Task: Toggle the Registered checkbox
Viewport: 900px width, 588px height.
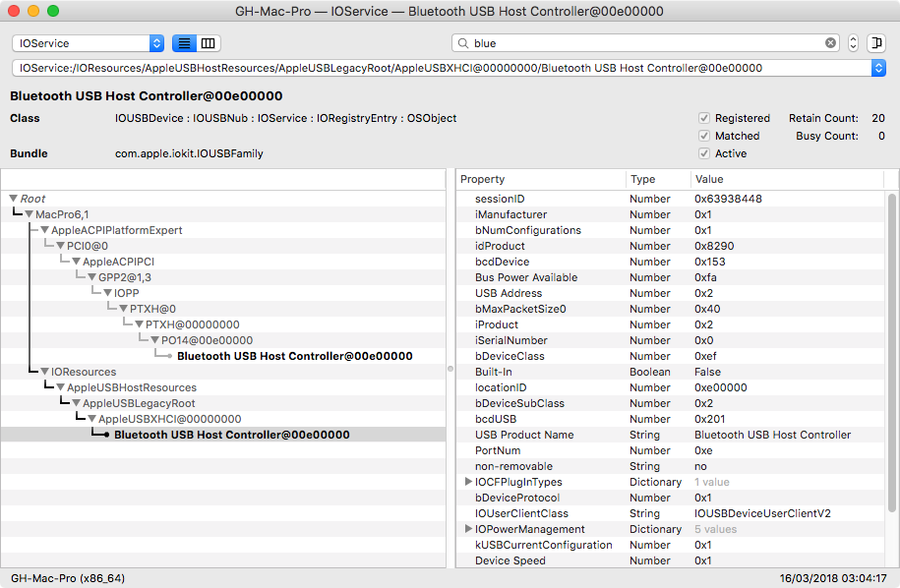Action: (x=704, y=118)
